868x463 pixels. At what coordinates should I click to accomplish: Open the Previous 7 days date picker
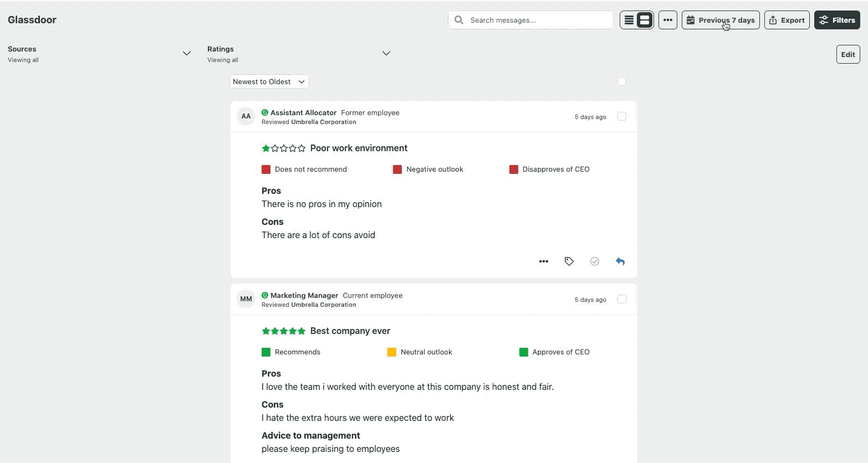720,19
